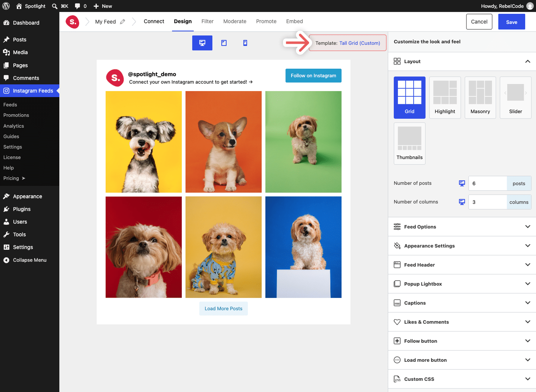Screen dimensions: 536x392
Task: Click the Appearance Settings paint bucket icon
Action: click(x=397, y=246)
